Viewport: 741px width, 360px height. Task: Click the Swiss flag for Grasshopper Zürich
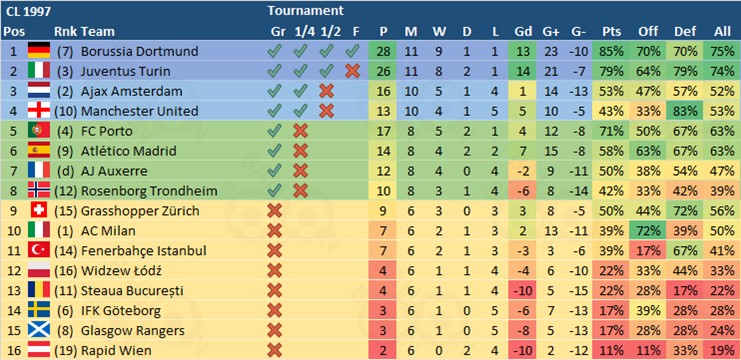tap(39, 210)
